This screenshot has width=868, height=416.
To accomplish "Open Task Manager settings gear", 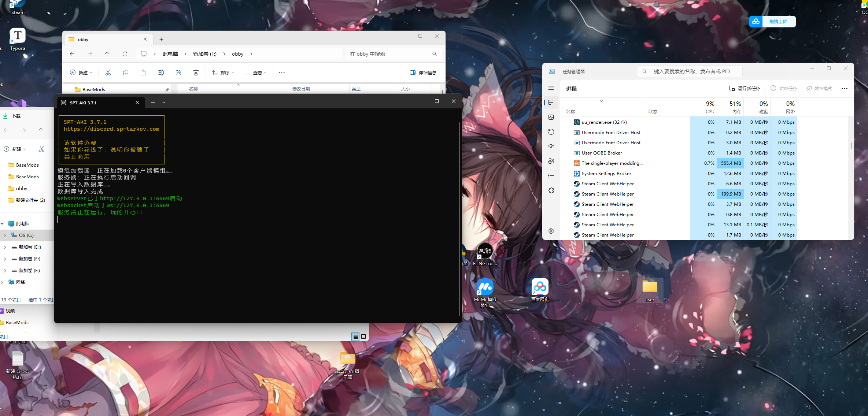I will 551,231.
